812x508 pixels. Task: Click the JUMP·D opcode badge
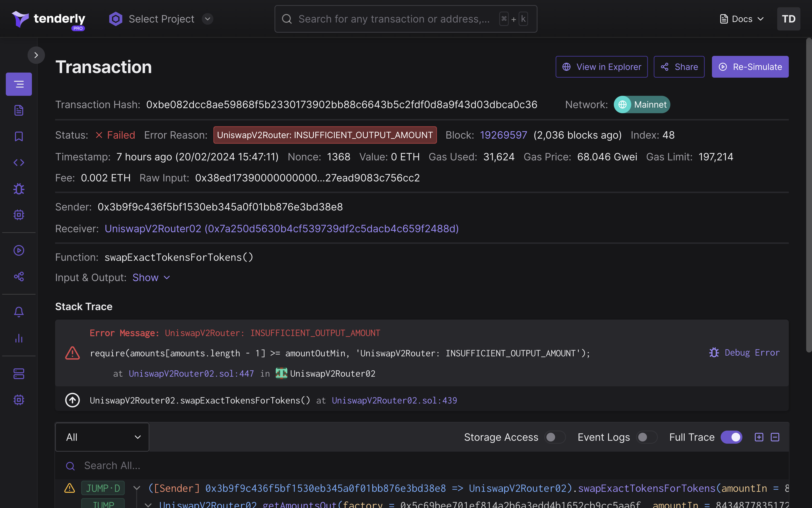[103, 488]
